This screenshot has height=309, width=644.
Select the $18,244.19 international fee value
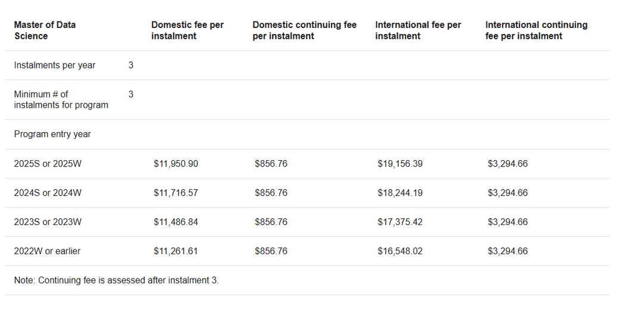(x=400, y=193)
